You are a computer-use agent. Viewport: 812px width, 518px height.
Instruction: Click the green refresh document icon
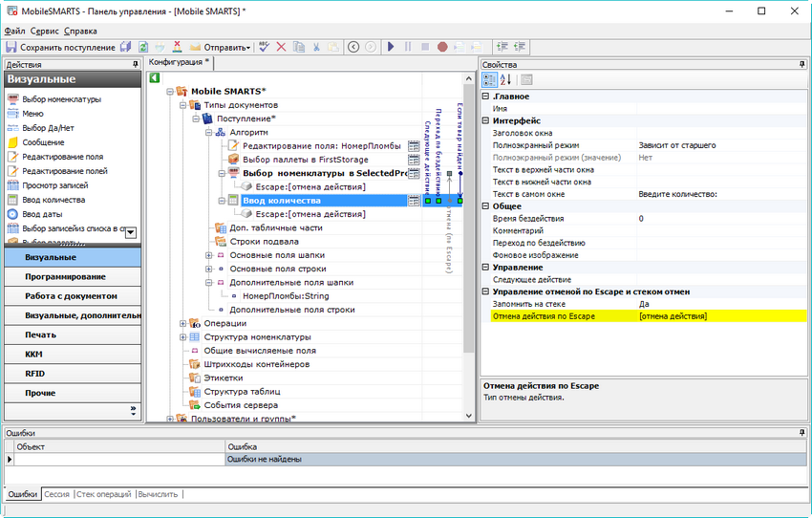[143, 47]
